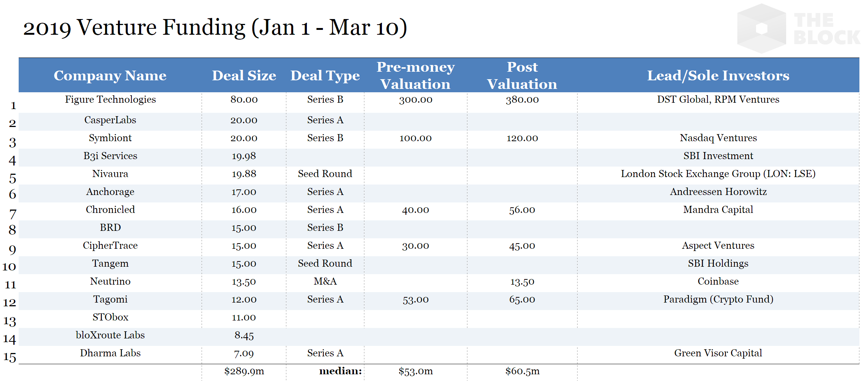
Task: Click the M&A deal type cell
Action: 325,281
